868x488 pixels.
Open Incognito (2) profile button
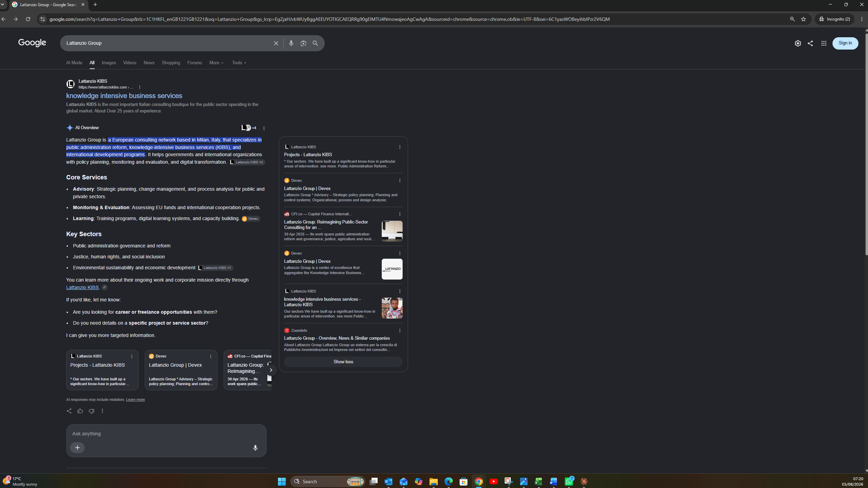point(835,19)
